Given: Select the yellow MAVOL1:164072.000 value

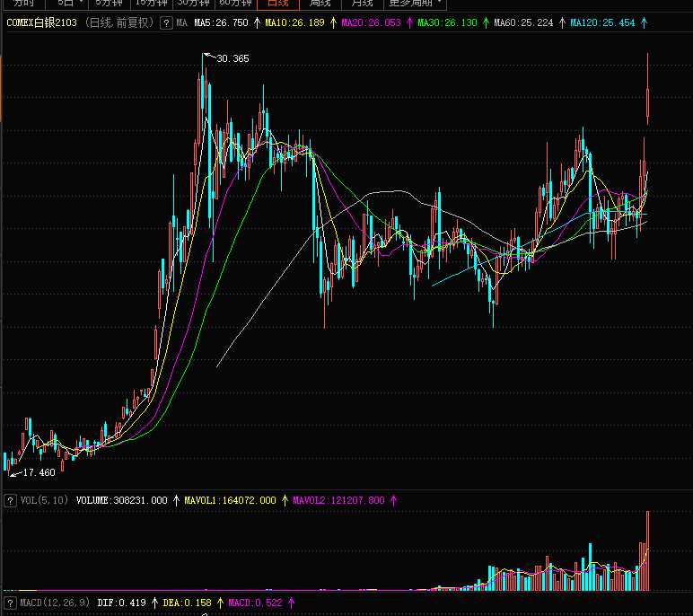Looking at the screenshot, I should tap(230, 500).
